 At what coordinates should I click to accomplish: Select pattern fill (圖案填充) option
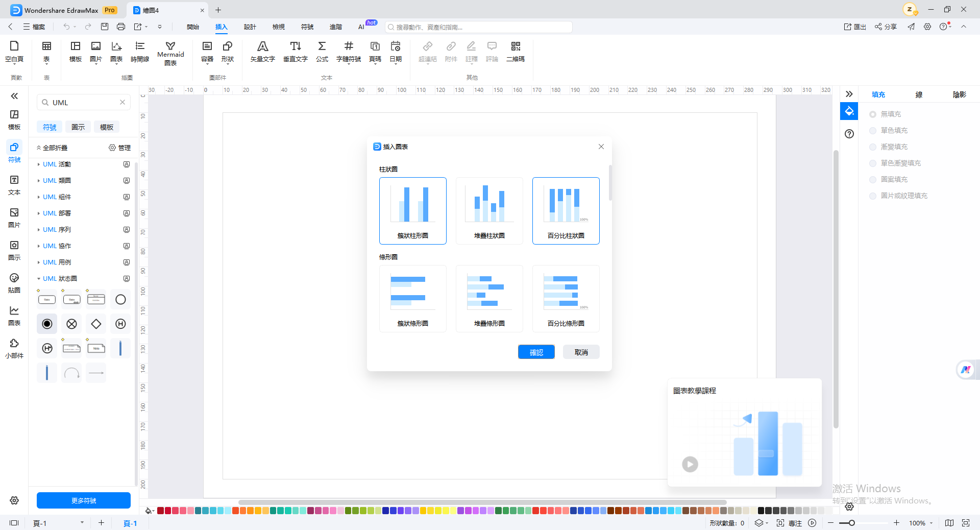click(x=889, y=180)
